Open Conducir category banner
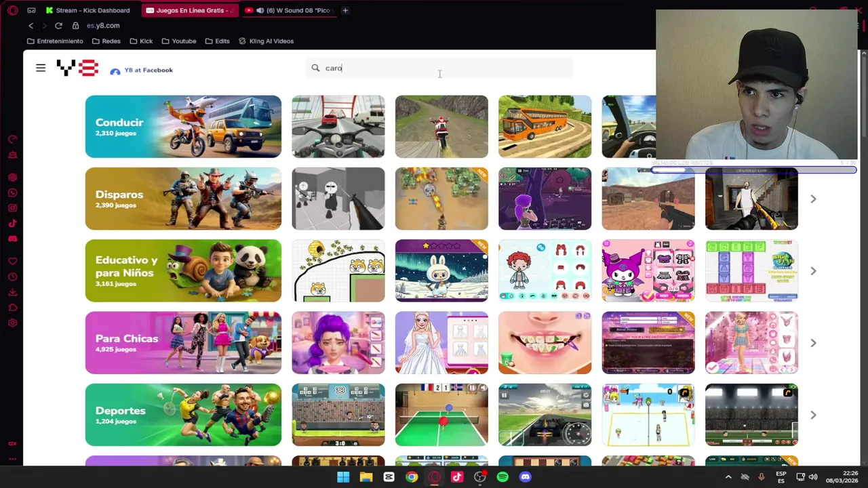Viewport: 868px width, 488px height. (x=183, y=127)
